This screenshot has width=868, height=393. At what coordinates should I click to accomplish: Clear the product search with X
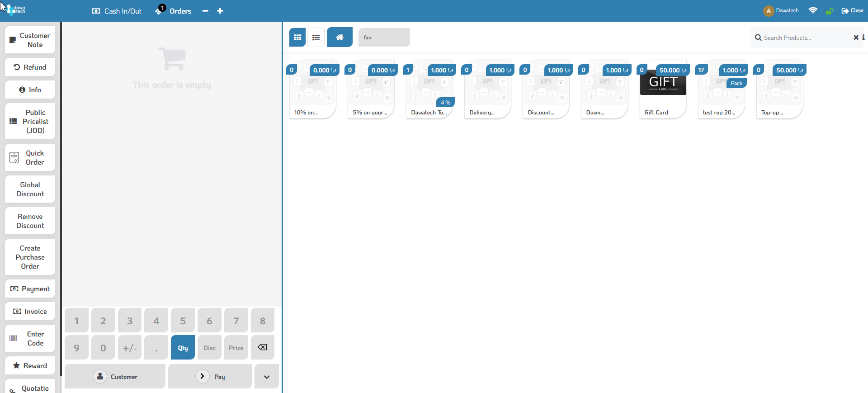tap(856, 38)
